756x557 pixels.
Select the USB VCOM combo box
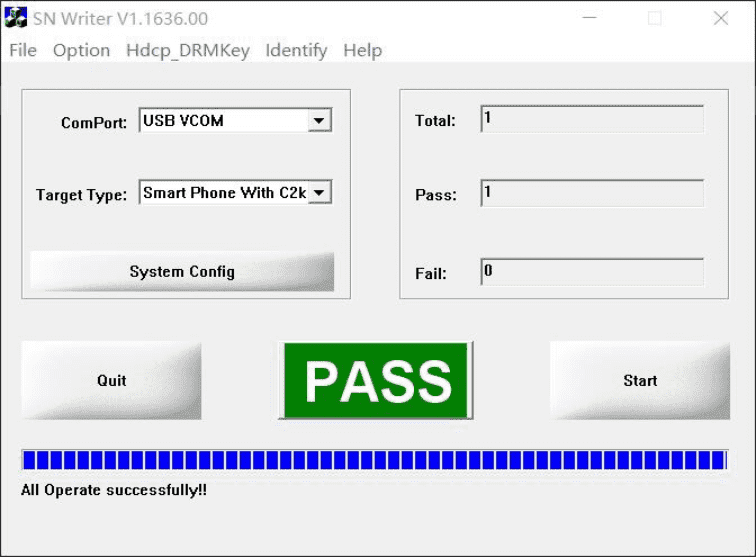[x=235, y=120]
